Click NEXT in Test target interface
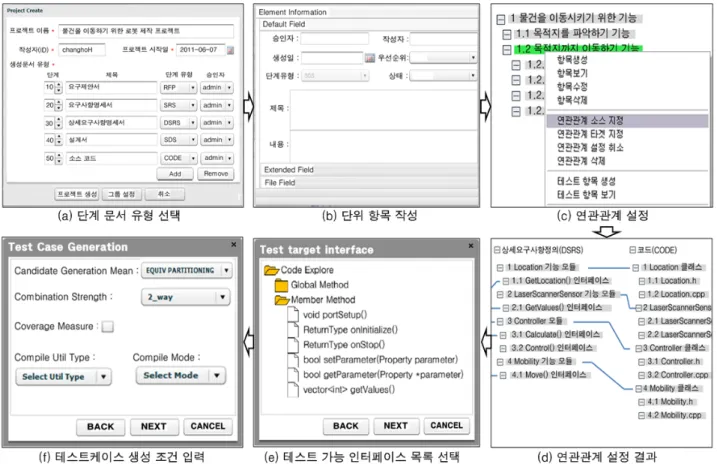The height and width of the screenshot is (464, 717). tap(396, 426)
